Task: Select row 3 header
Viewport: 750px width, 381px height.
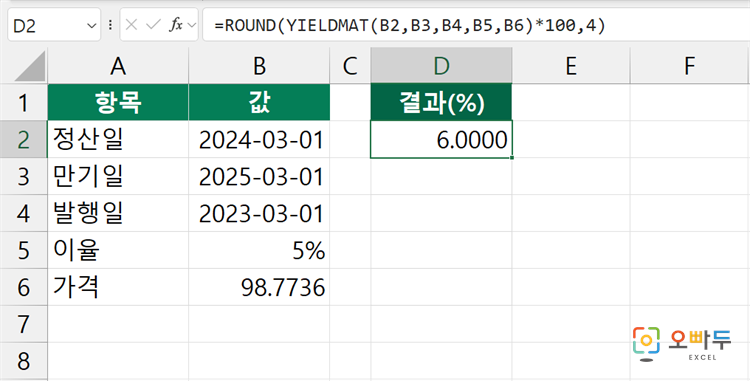Action: [23, 176]
